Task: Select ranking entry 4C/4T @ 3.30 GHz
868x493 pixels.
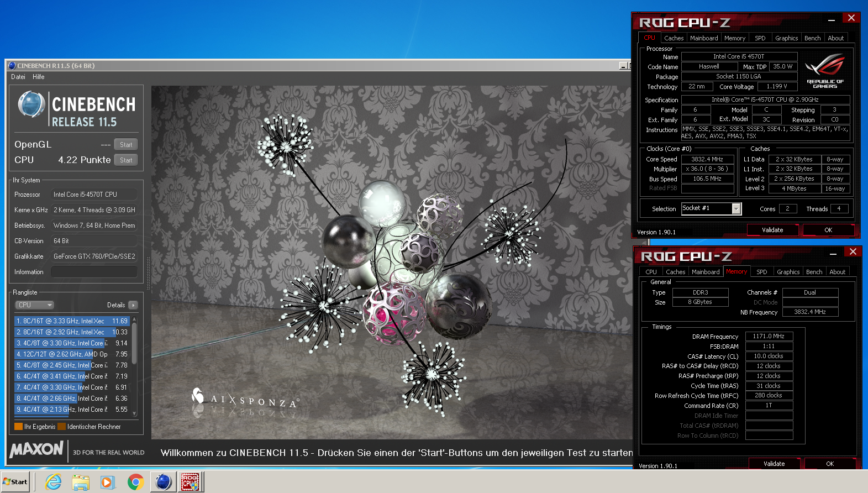Action: [72, 387]
